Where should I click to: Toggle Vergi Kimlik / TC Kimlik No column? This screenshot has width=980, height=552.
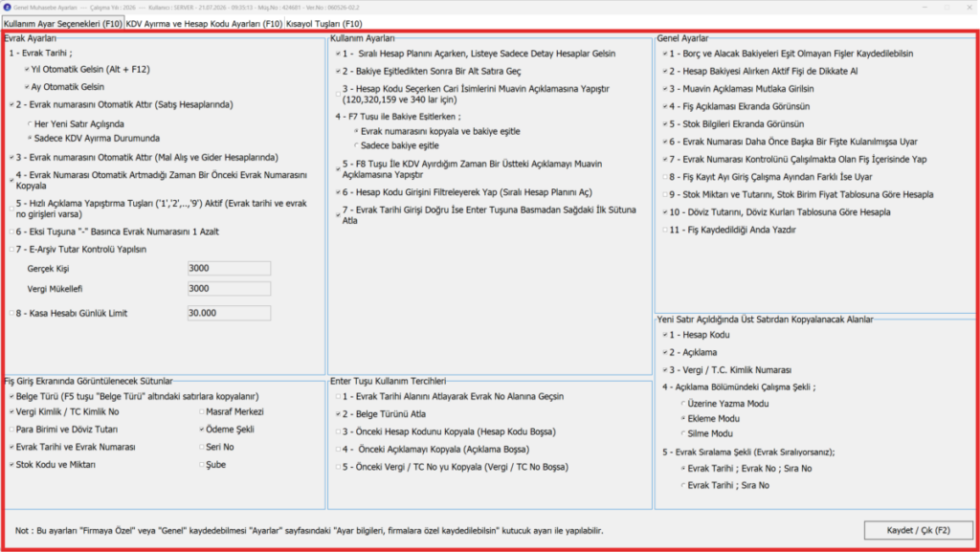(11, 412)
